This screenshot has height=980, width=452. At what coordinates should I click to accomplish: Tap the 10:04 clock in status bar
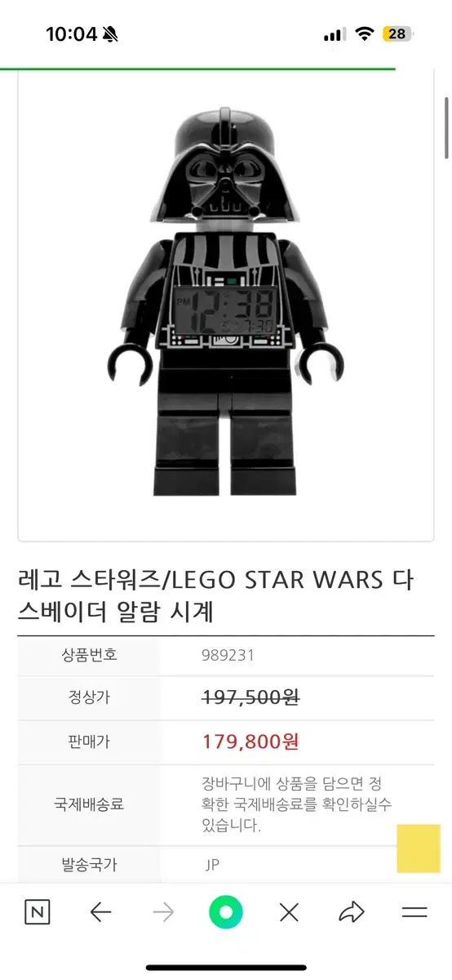click(x=71, y=34)
